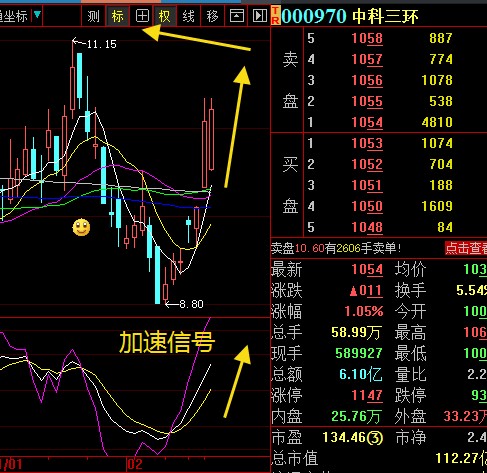Click the 涨幅 value 1.05%
This screenshot has height=473, width=487.
click(x=364, y=311)
